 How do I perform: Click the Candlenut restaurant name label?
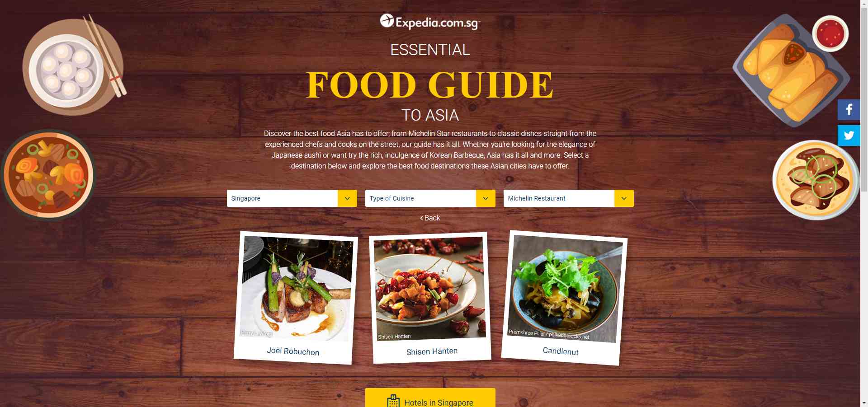tap(561, 351)
